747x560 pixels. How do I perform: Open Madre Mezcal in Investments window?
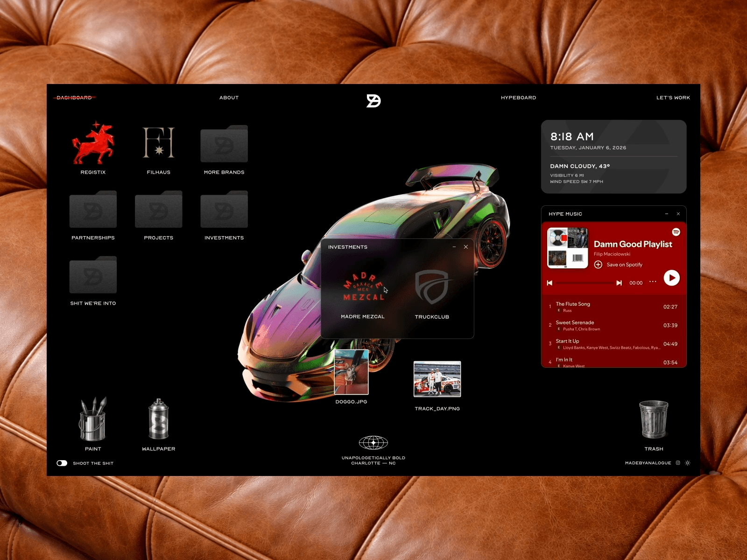pos(364,287)
